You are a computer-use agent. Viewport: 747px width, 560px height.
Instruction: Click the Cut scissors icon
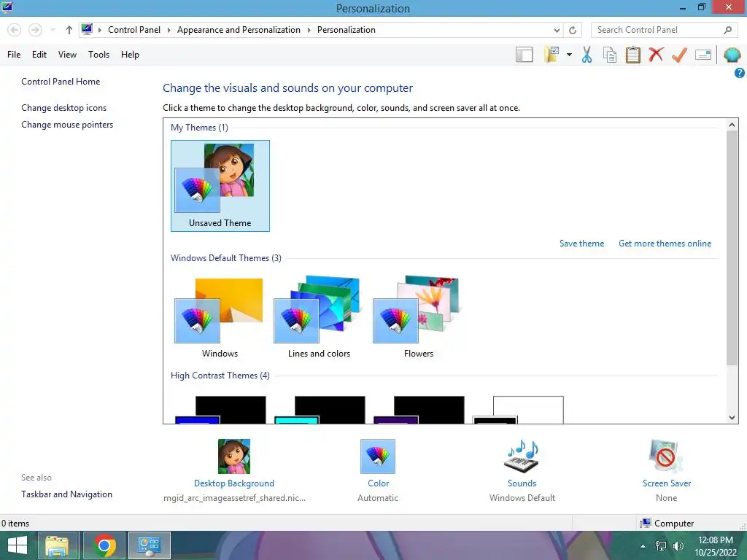(x=587, y=55)
